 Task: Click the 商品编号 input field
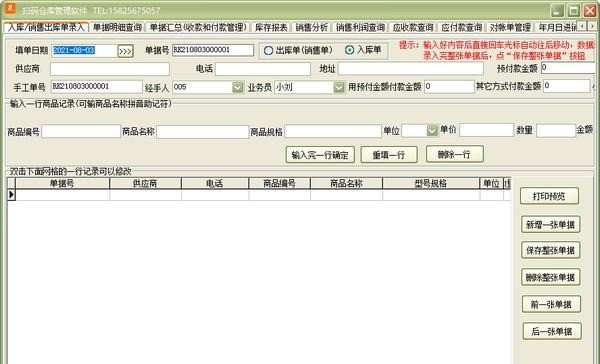pyautogui.click(x=81, y=131)
